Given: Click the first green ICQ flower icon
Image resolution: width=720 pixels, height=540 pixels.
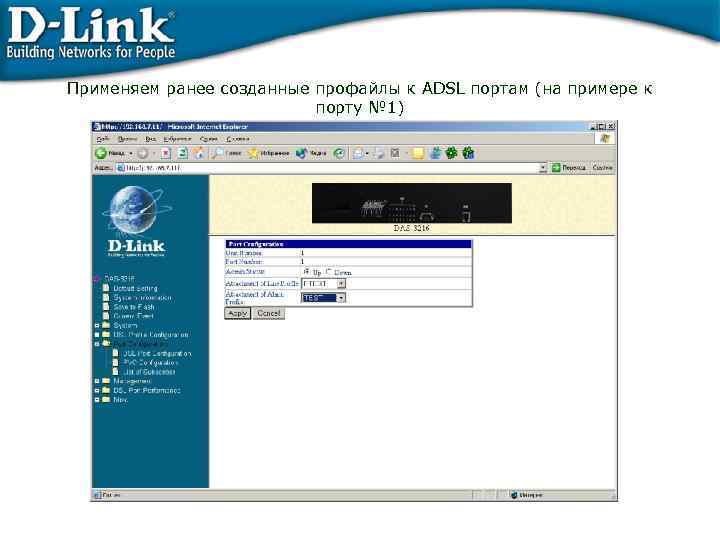Looking at the screenshot, I should point(451,153).
